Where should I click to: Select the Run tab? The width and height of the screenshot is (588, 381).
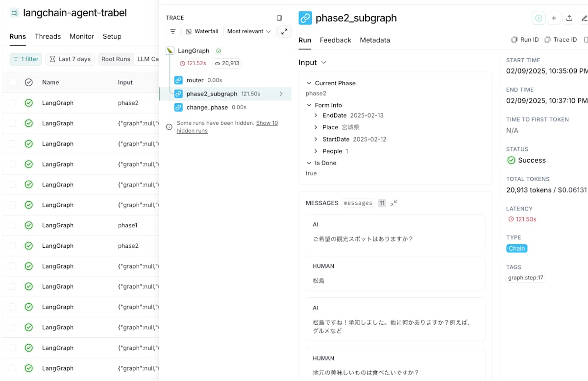[305, 40]
